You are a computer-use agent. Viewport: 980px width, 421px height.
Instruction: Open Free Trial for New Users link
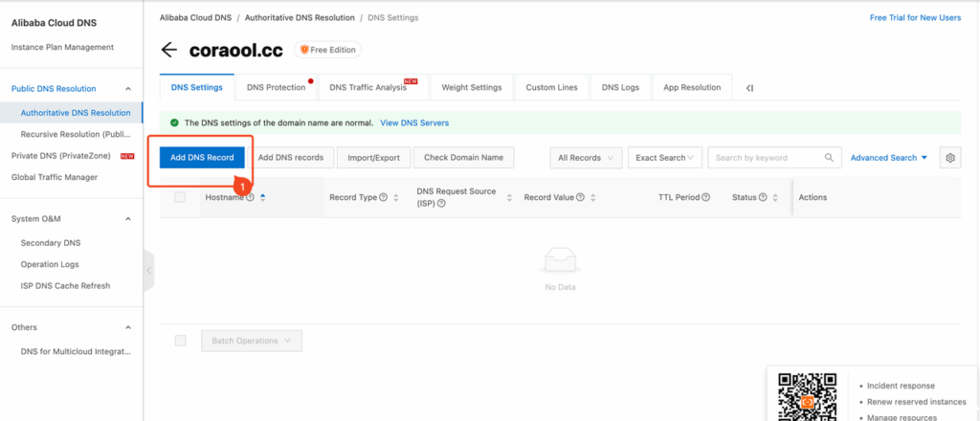point(915,18)
